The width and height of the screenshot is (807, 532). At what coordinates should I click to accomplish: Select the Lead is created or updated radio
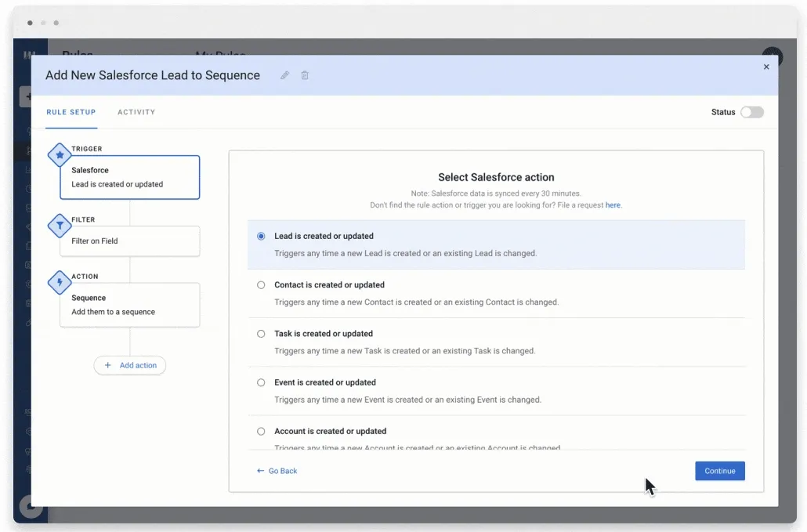[x=261, y=236]
